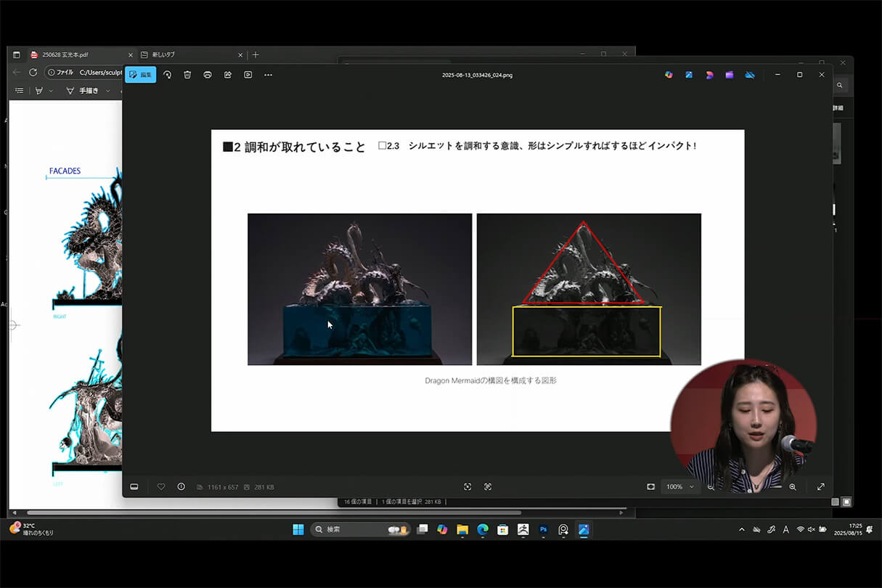The image size is (882, 588).
Task: Share the image via the share icon
Action: click(227, 74)
